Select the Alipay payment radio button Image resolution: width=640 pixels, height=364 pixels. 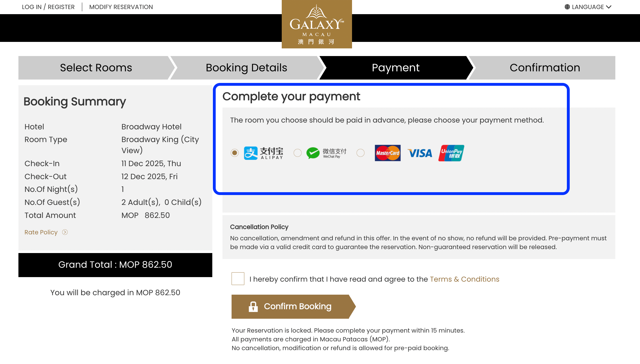click(235, 153)
